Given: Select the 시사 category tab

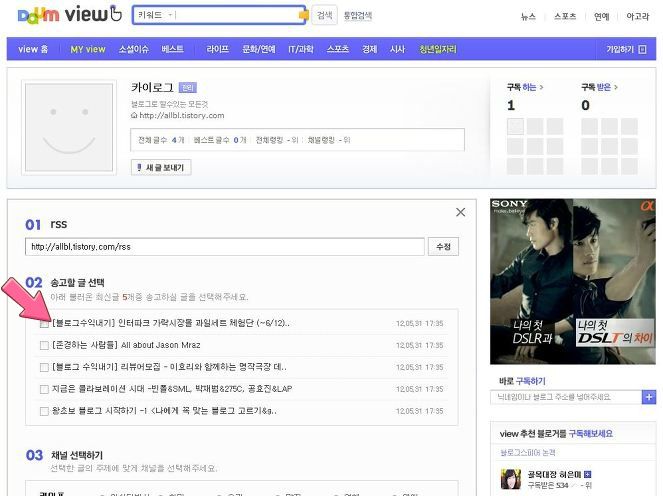Looking at the screenshot, I should click(397, 49).
